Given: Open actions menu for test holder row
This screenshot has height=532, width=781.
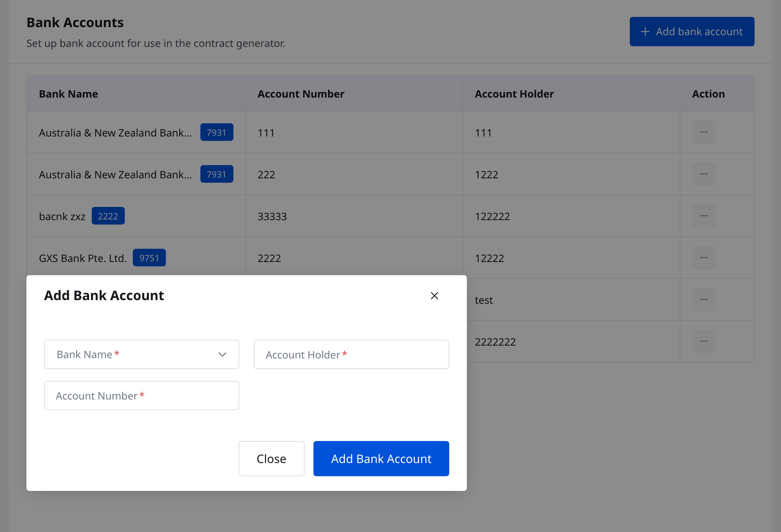Looking at the screenshot, I should coord(704,299).
